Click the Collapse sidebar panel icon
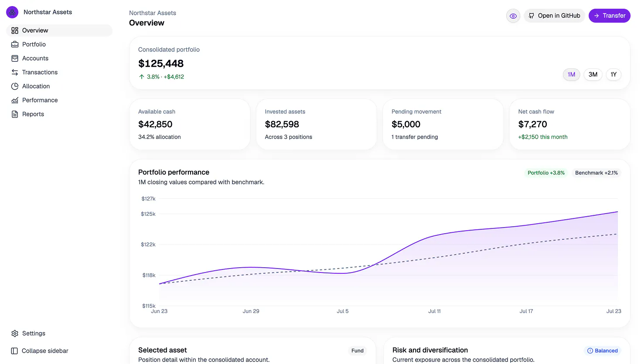 point(14,351)
